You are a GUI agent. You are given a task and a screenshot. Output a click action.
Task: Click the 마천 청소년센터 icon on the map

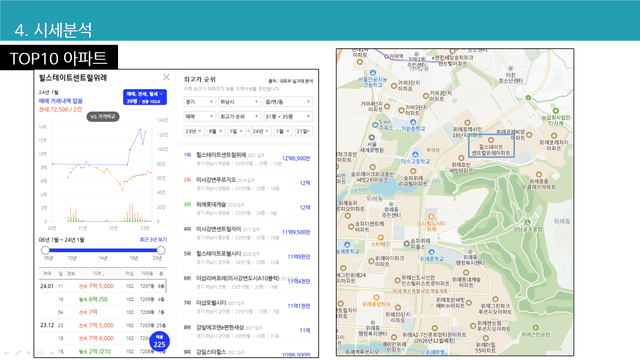[x=510, y=68]
